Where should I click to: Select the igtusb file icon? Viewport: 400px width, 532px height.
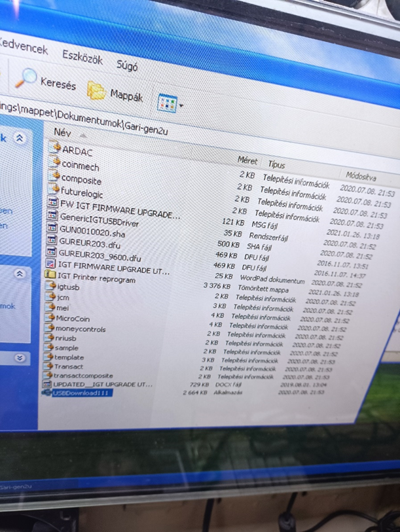pos(50,285)
